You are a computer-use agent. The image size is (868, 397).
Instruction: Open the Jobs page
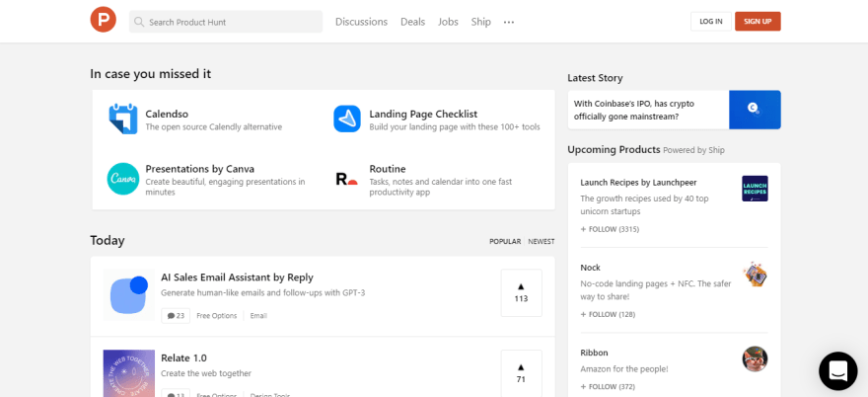coord(449,22)
